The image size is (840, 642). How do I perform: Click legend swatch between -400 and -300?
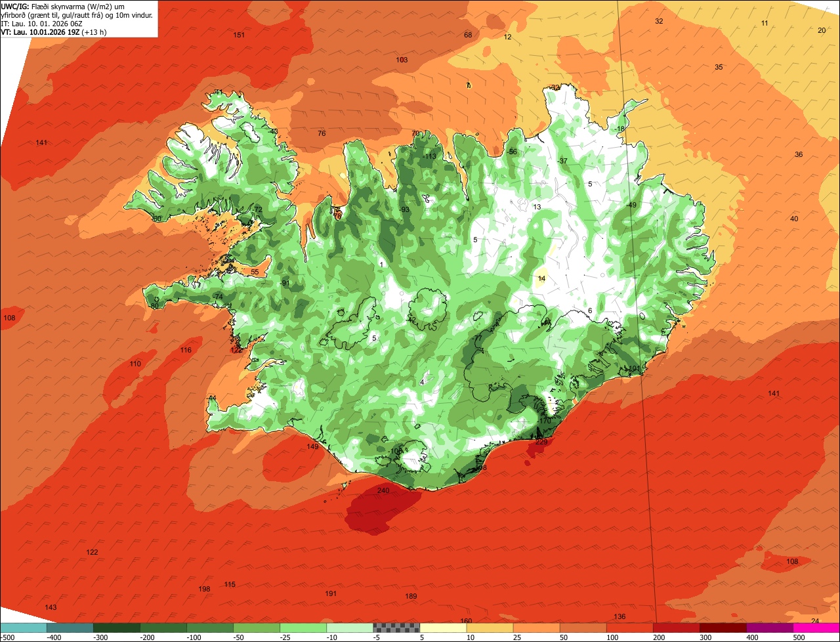pyautogui.click(x=70, y=628)
